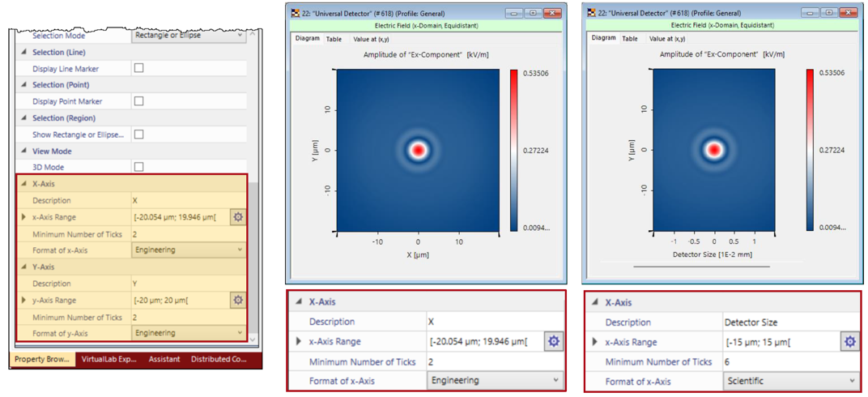Screen dimensions: 868x397
Task: Collapse X-Axis header in middle panel
Action: tap(299, 301)
